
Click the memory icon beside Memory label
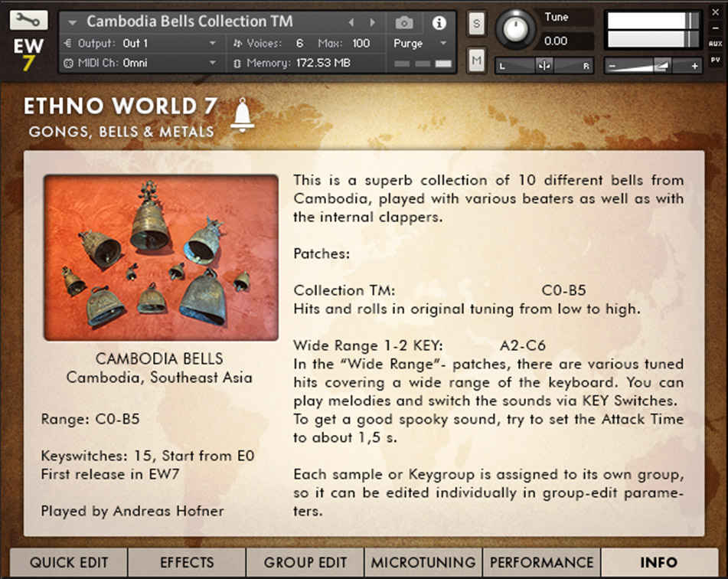(x=237, y=64)
